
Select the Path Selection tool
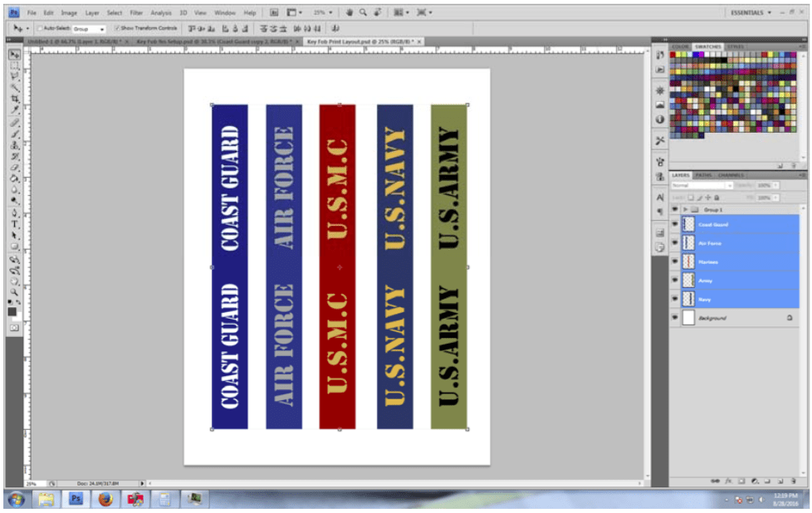tap(14, 236)
